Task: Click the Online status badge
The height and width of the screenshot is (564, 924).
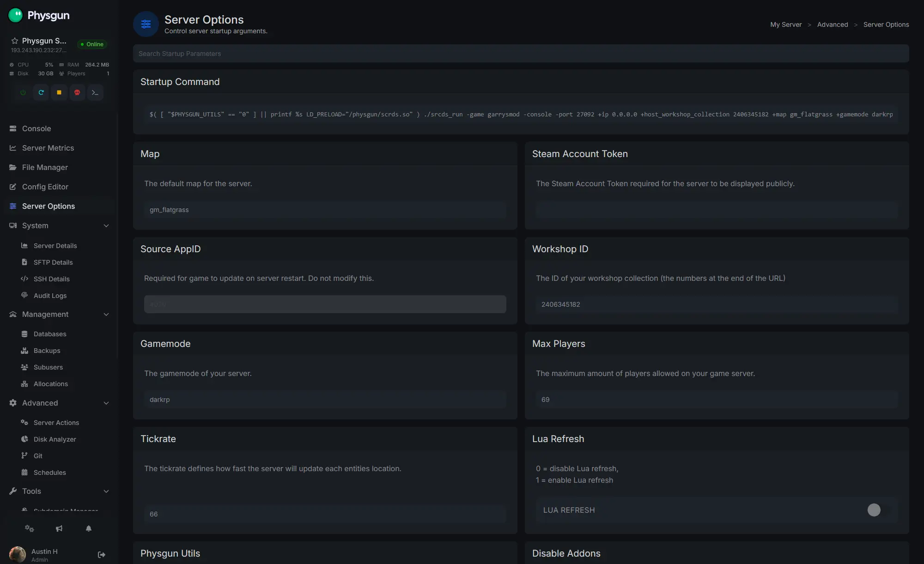Action: 92,44
